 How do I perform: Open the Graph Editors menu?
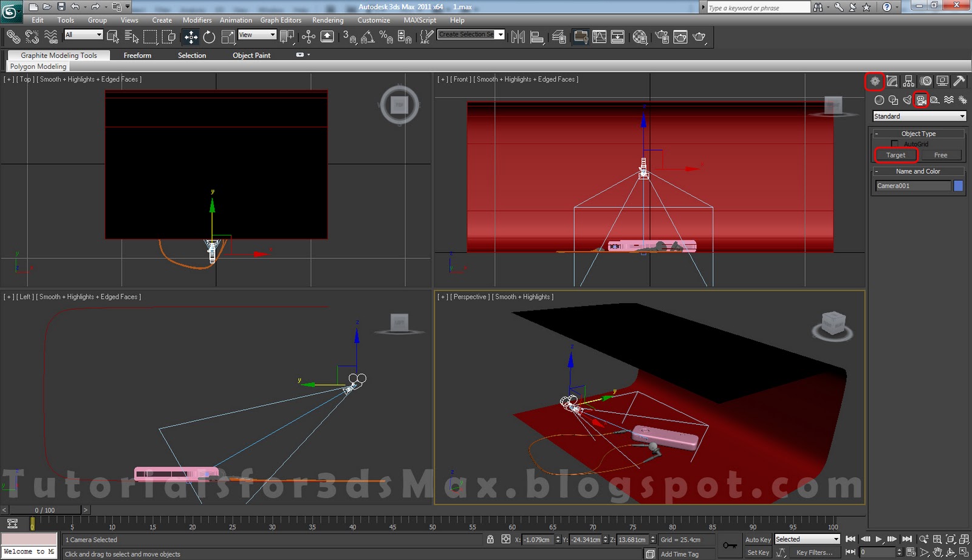coord(281,20)
